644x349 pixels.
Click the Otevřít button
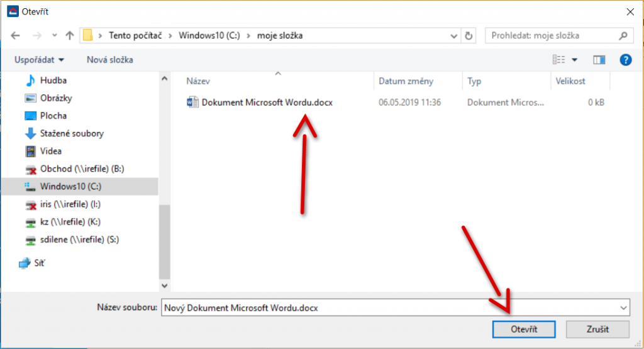coord(524,330)
